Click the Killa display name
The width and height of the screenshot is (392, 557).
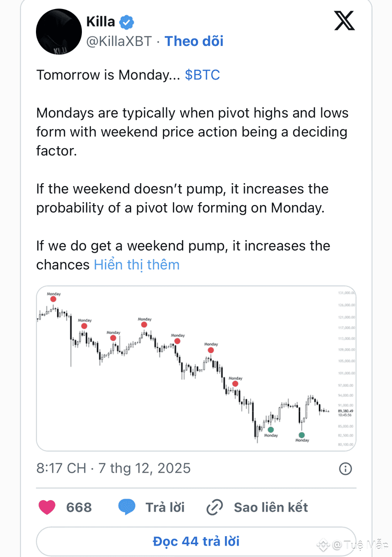pyautogui.click(x=101, y=22)
